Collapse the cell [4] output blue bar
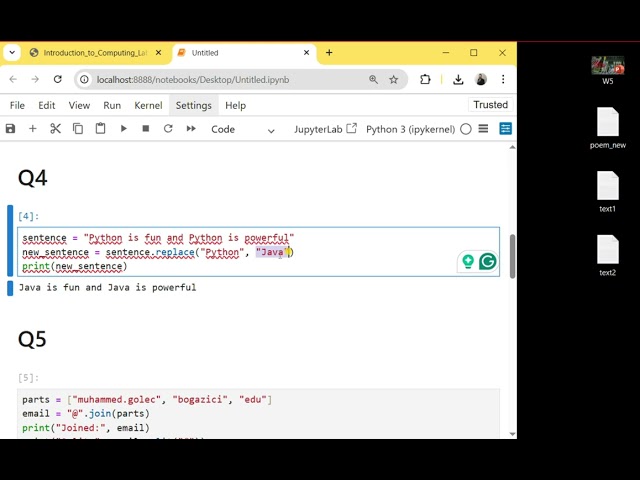 [10, 288]
